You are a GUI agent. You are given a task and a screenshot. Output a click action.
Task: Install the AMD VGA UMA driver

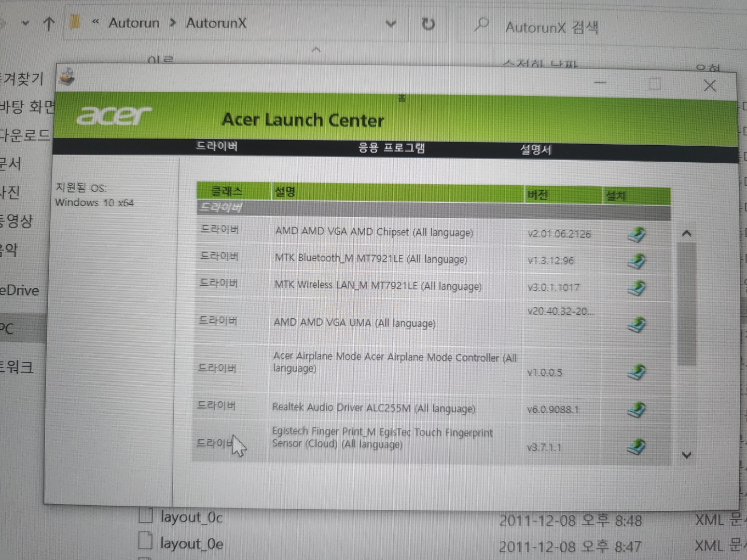[637, 325]
